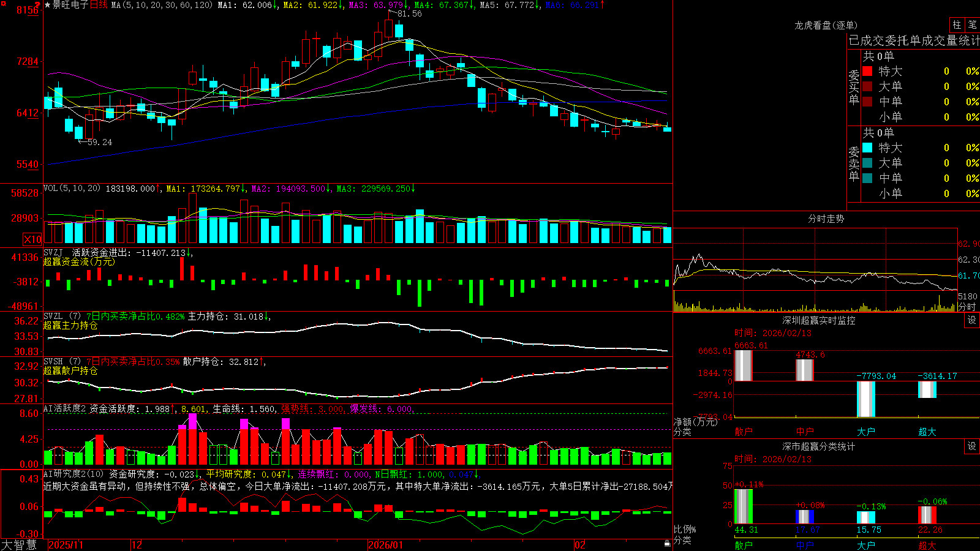Click the 委卖单 section label
Screen dimensions: 980x551
coord(854,163)
